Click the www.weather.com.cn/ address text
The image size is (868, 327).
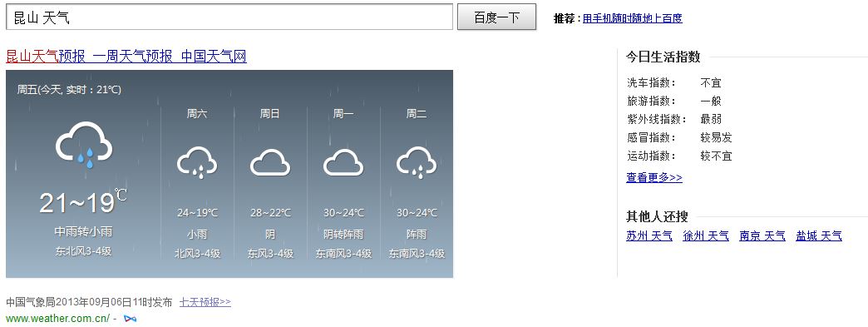[57, 319]
